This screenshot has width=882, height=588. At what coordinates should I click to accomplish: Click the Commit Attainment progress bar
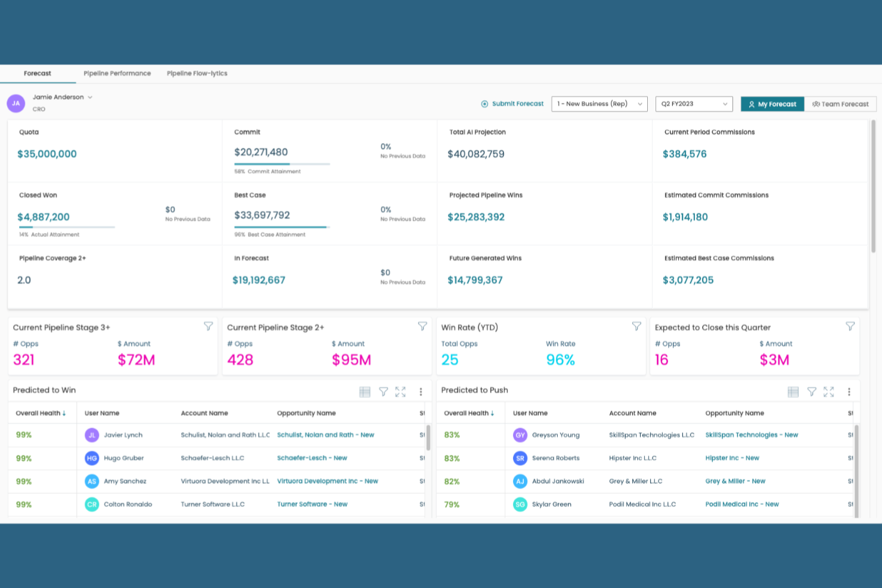(x=282, y=164)
